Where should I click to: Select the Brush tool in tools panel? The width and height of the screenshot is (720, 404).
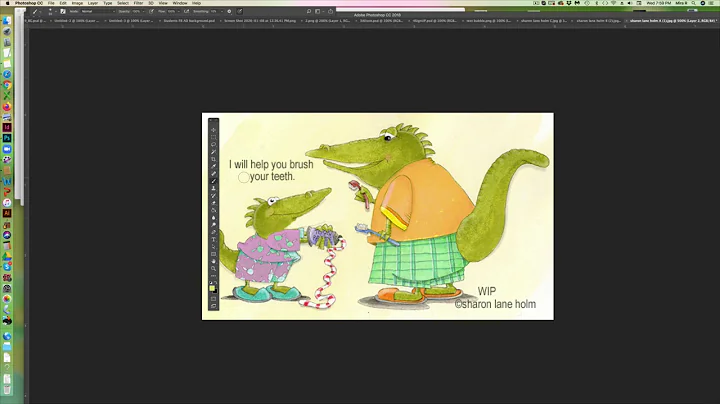214,181
